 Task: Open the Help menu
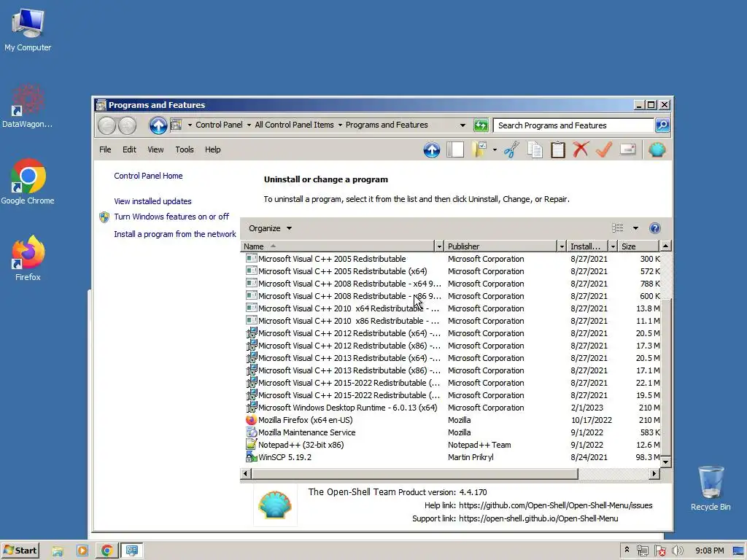(x=212, y=149)
